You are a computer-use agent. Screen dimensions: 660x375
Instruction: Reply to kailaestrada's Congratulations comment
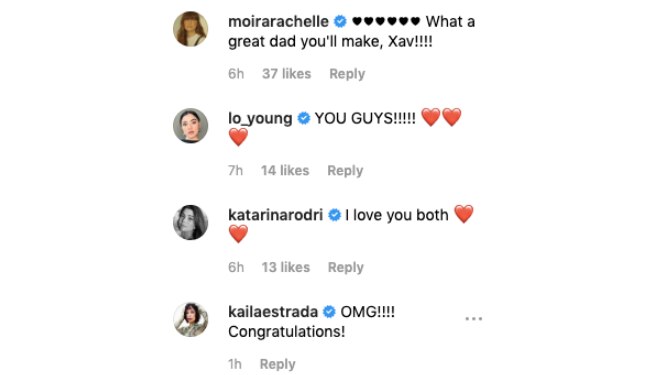(x=277, y=364)
